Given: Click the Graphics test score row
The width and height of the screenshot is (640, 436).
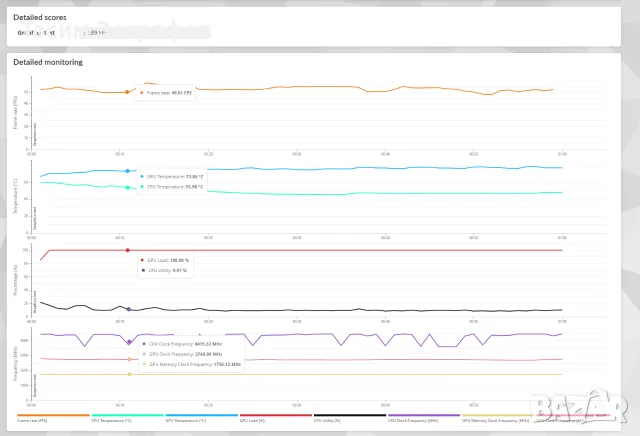Looking at the screenshot, I should pos(61,33).
